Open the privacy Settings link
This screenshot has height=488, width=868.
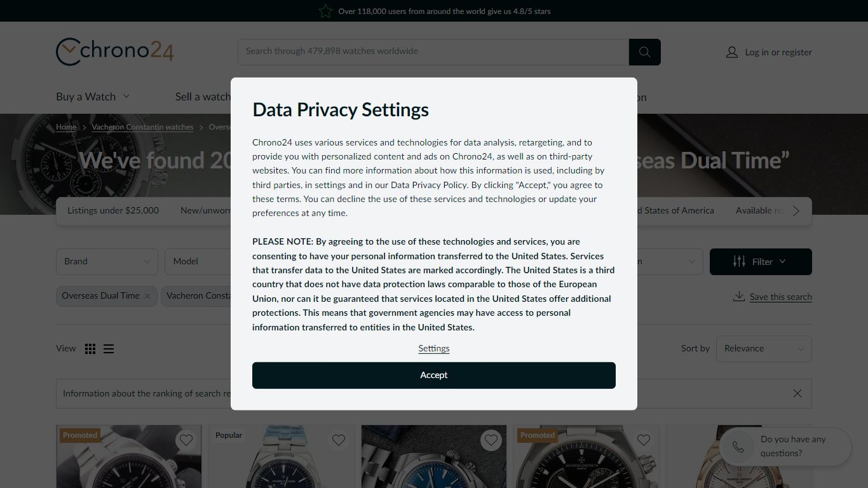click(x=434, y=348)
